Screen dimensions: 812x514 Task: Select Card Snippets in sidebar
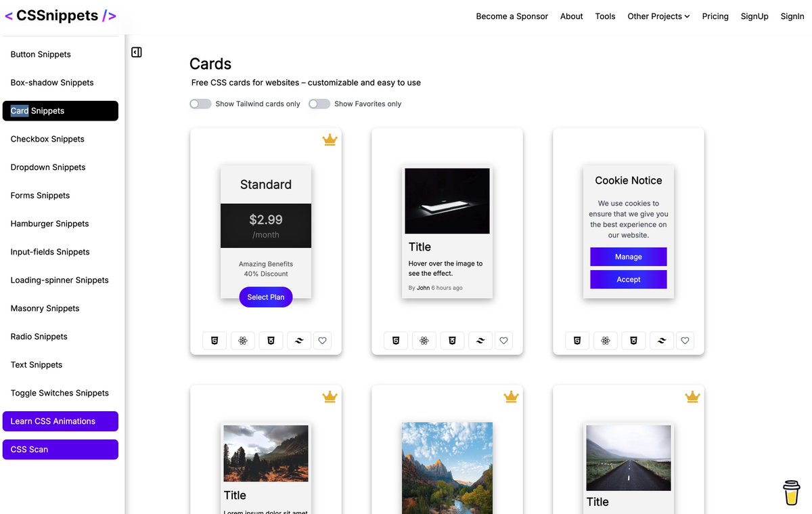60,111
